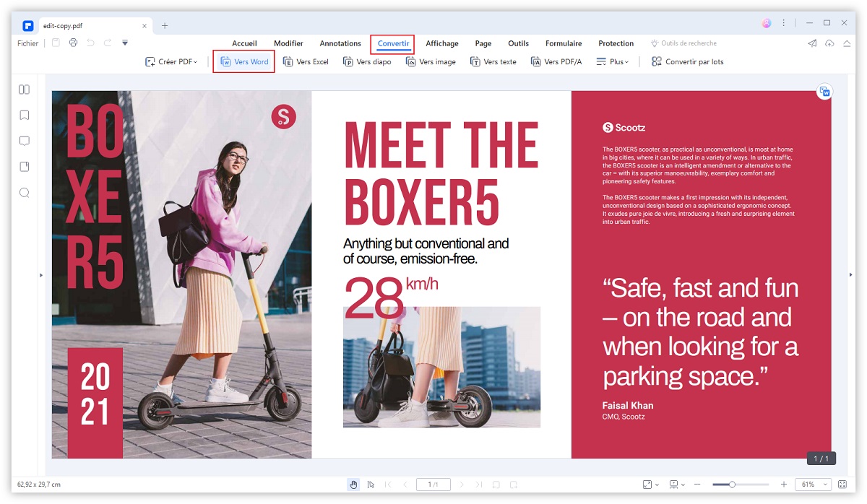Click the search magnifier in left sidebar
Viewport: 867px width, 504px height.
24,193
